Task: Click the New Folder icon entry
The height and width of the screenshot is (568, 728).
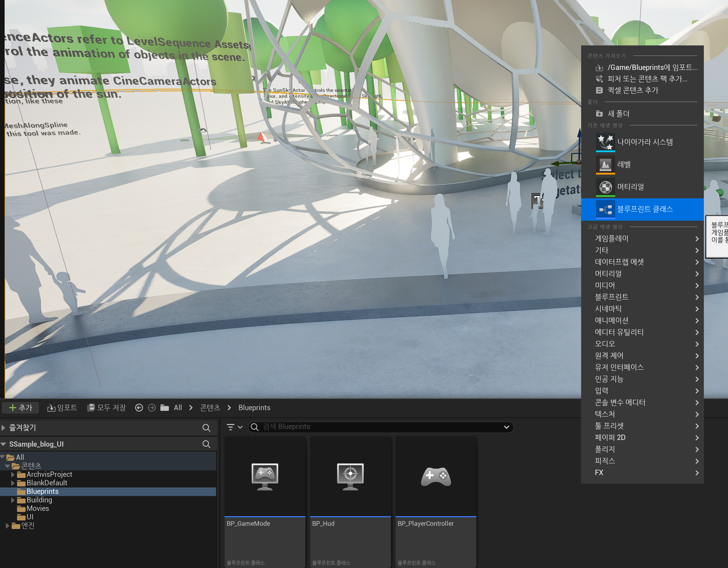Action: [600, 114]
